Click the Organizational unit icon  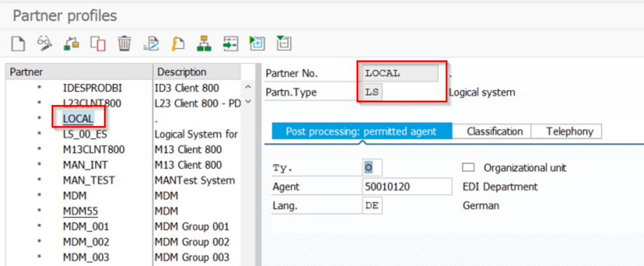pos(468,167)
